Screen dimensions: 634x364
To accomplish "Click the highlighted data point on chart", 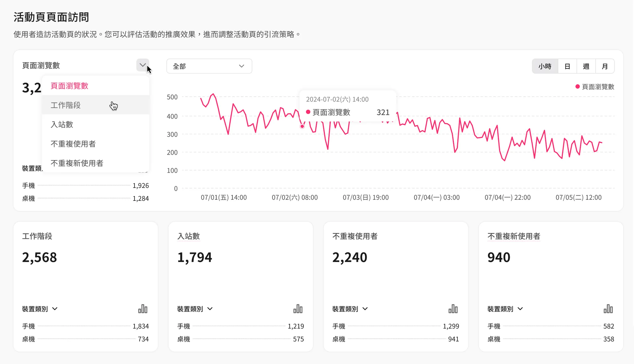I will 302,126.
